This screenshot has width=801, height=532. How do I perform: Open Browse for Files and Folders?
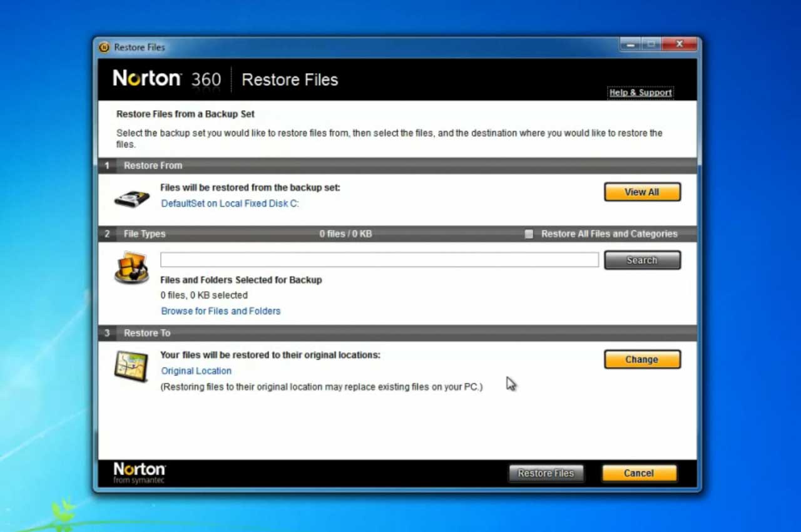(x=221, y=311)
